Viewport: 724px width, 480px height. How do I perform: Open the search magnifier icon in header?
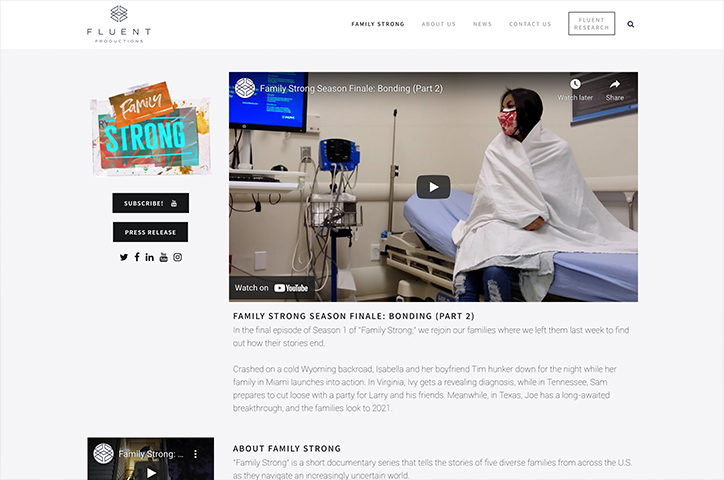[630, 24]
